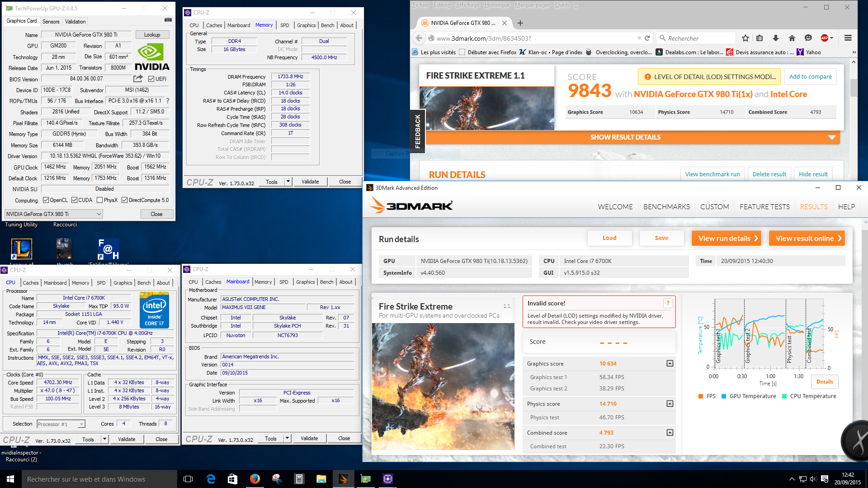
Task: Open the Firefox hamburger menu
Action: click(x=848, y=38)
